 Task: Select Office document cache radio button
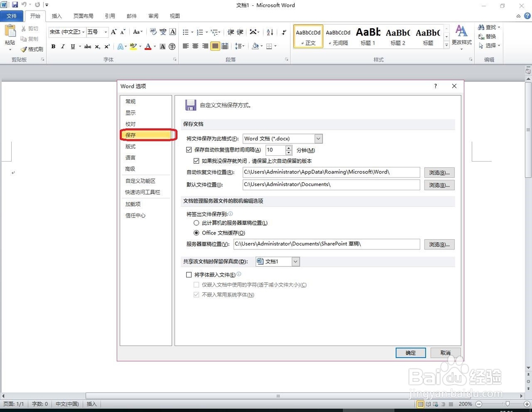tap(196, 233)
